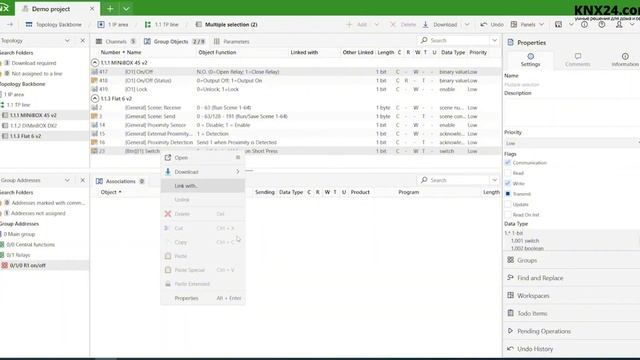Collapse the 1.1.1 MINIBOX 45 v2 group
The width and height of the screenshot is (640, 360).
[95, 62]
